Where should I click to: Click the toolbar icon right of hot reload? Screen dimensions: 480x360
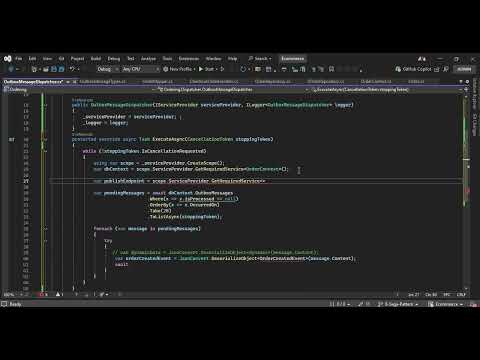258,69
